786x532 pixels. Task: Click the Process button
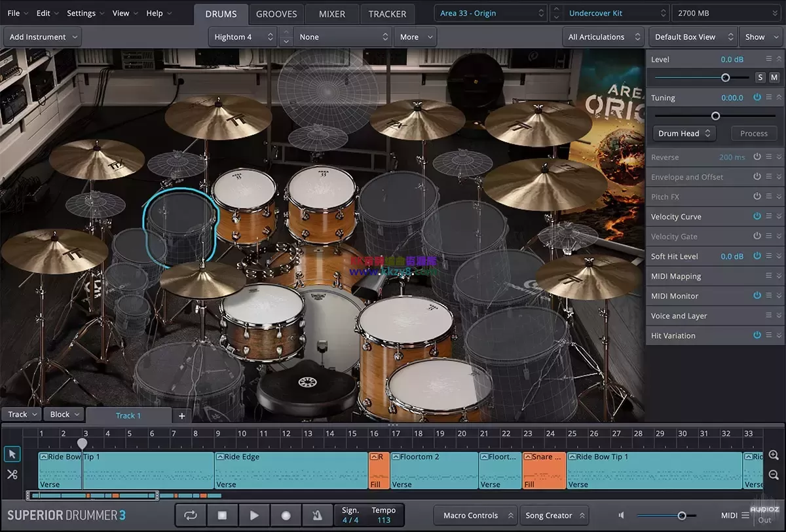pyautogui.click(x=754, y=133)
